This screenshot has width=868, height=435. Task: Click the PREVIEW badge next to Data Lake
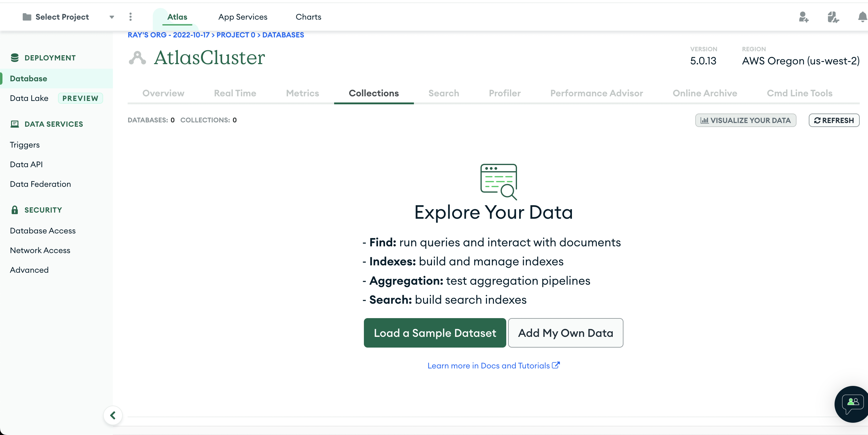pos(80,98)
